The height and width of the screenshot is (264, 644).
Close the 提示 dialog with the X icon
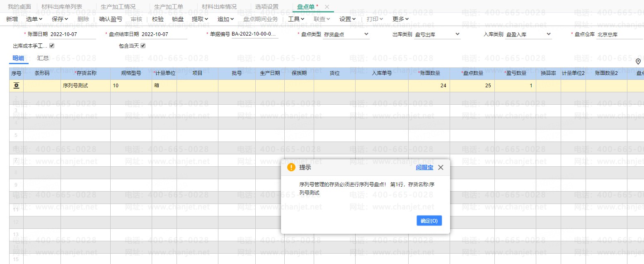pos(441,167)
